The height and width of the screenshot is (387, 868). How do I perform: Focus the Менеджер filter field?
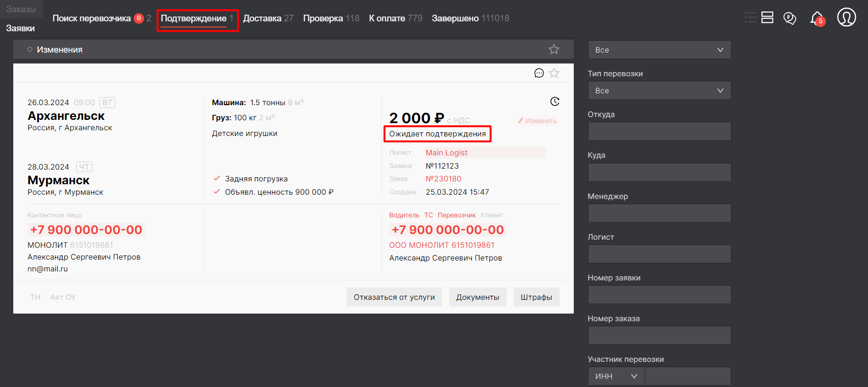point(660,213)
